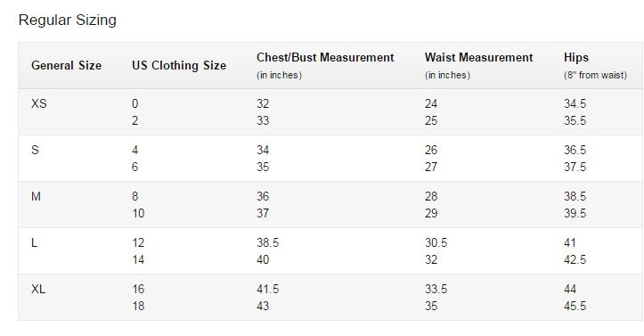Screen dimensions: 644x336
Task: Select the General Size column header
Action: point(66,65)
